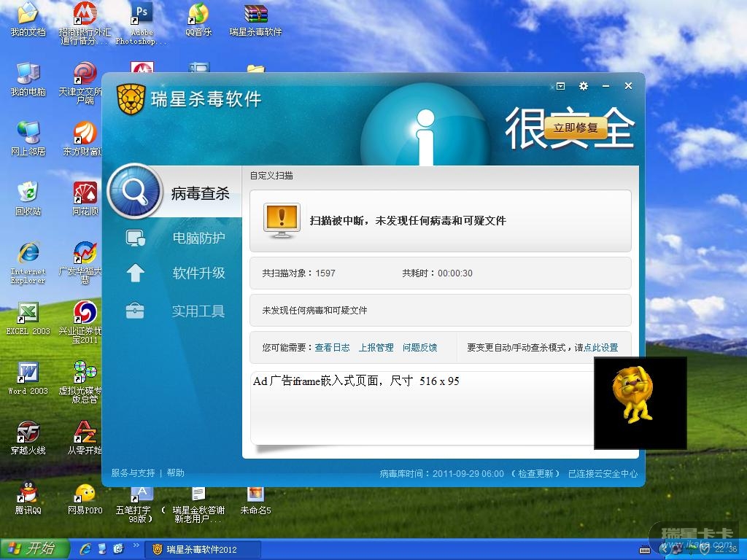Click the 已连接云安全中心 status text
The image size is (747, 560).
(603, 474)
